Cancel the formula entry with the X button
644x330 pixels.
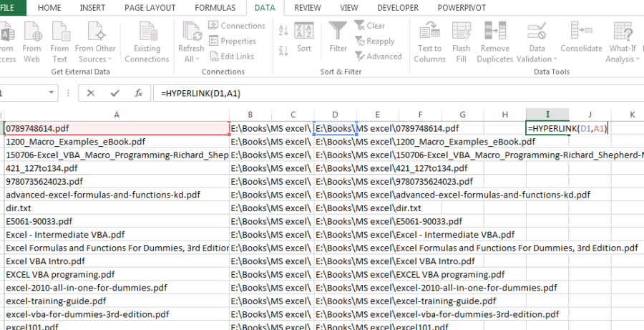click(x=91, y=93)
